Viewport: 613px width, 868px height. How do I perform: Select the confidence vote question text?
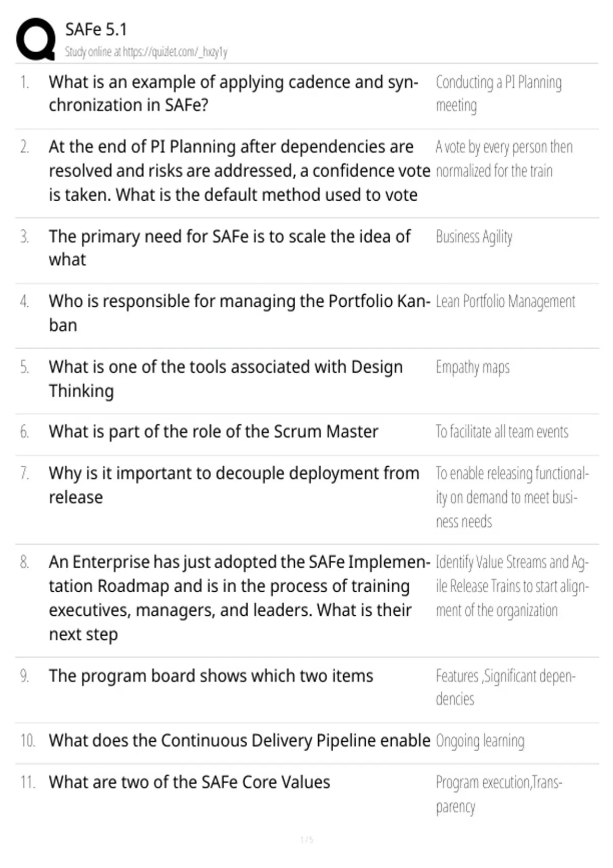pyautogui.click(x=240, y=171)
